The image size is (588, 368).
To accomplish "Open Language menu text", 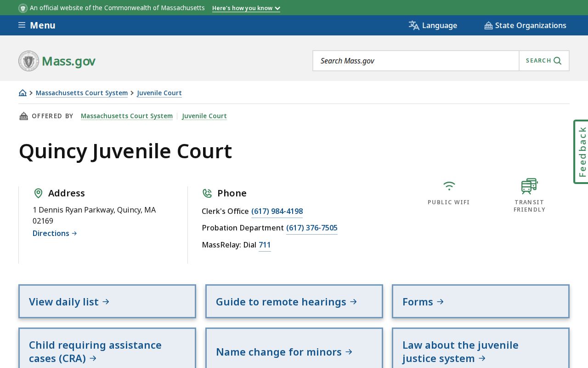I will click(x=440, y=25).
